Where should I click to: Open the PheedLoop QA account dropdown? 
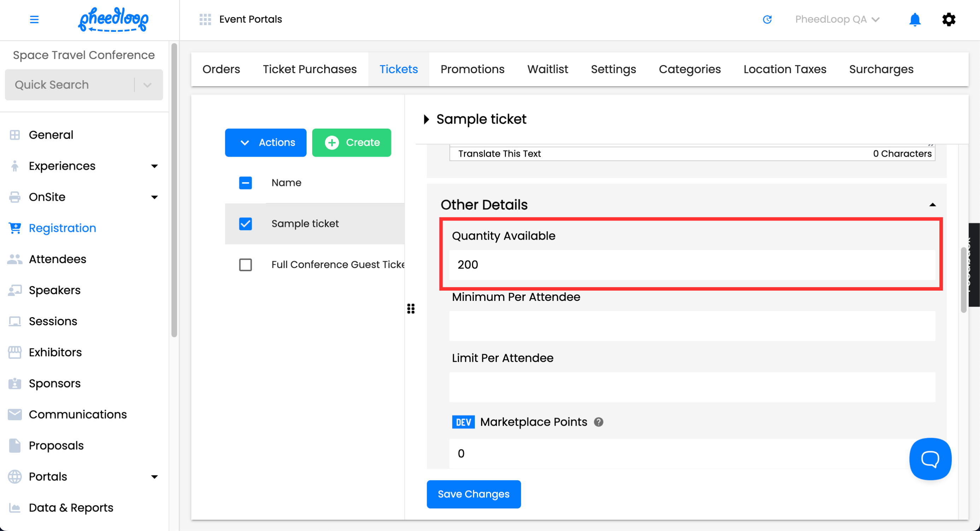(x=836, y=19)
